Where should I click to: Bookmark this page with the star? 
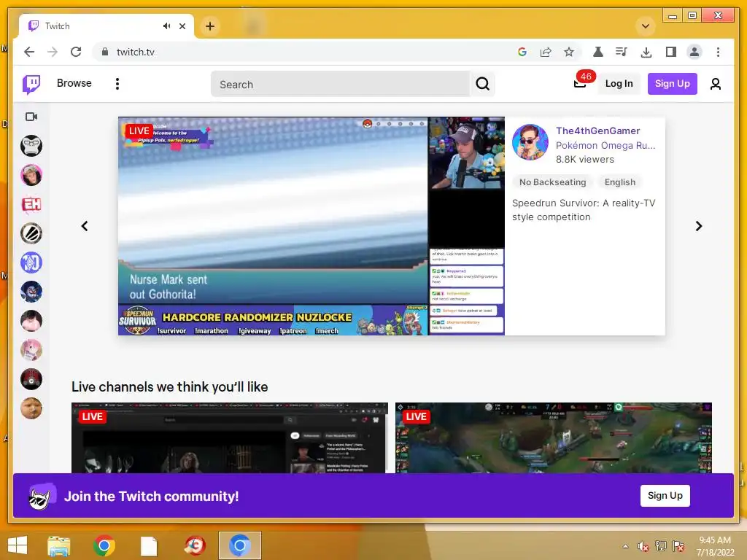click(x=569, y=52)
